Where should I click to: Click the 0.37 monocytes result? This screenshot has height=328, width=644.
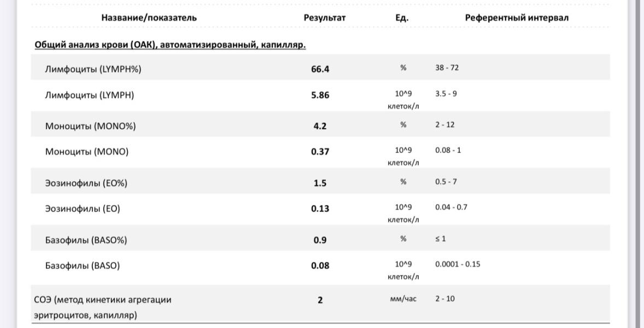pyautogui.click(x=320, y=151)
